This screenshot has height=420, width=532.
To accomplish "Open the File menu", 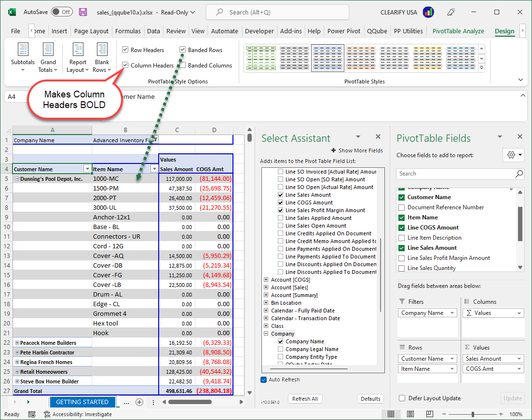I will [15, 31].
